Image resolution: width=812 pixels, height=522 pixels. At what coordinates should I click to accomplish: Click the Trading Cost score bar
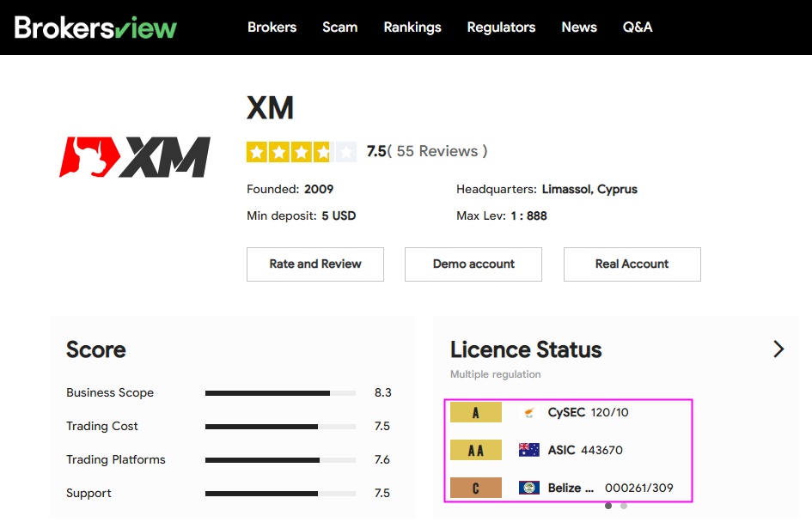(280, 427)
